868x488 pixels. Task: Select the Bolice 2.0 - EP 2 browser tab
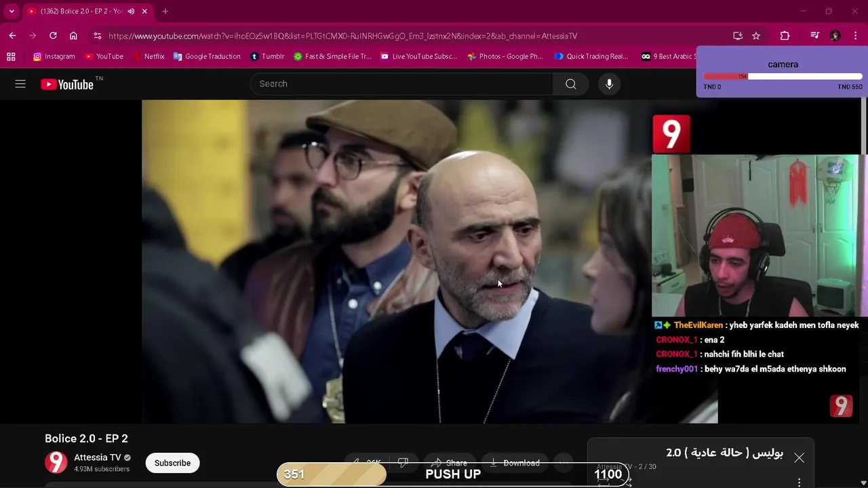coord(88,12)
